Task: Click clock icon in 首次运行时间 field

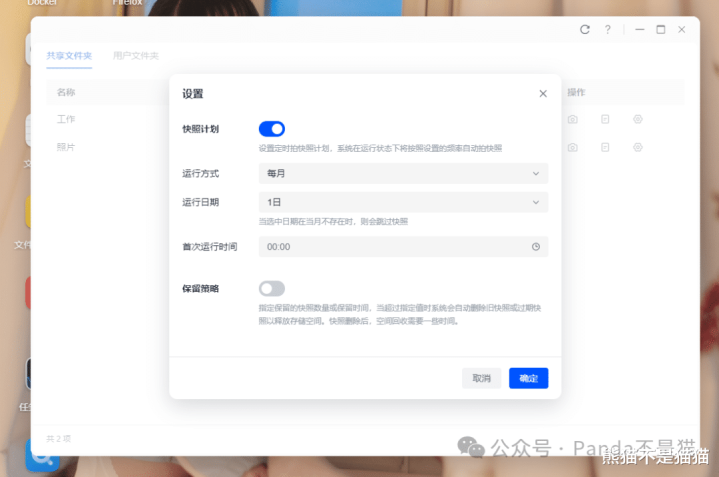Action: pos(536,247)
